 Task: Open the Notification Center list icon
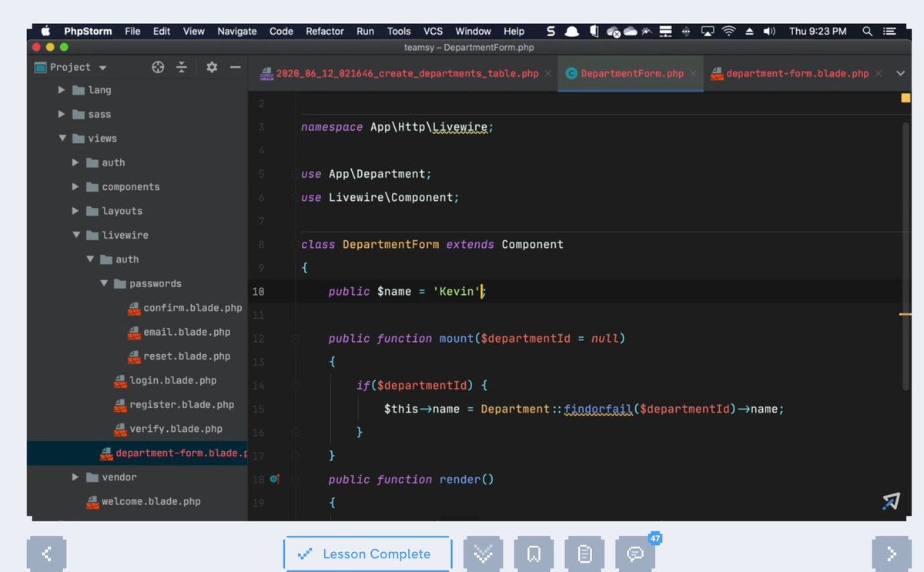889,32
